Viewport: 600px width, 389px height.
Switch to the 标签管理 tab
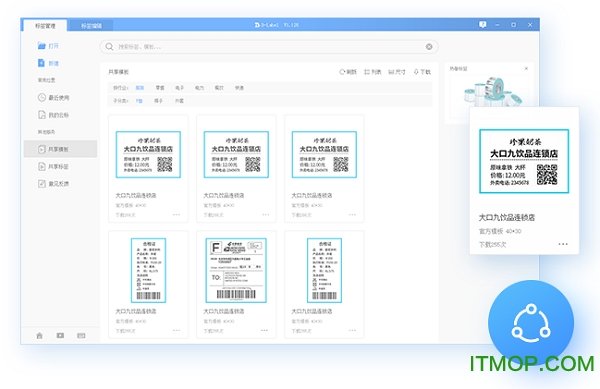click(x=45, y=26)
